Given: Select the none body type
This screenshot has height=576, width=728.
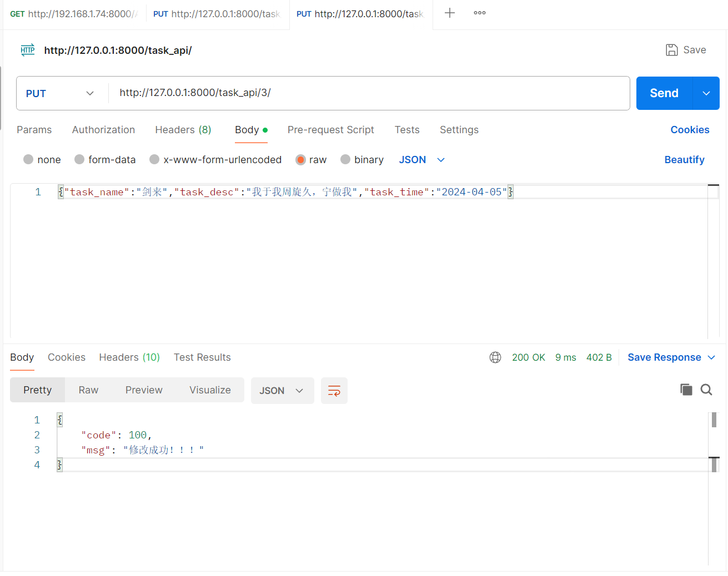Looking at the screenshot, I should click(x=28, y=159).
